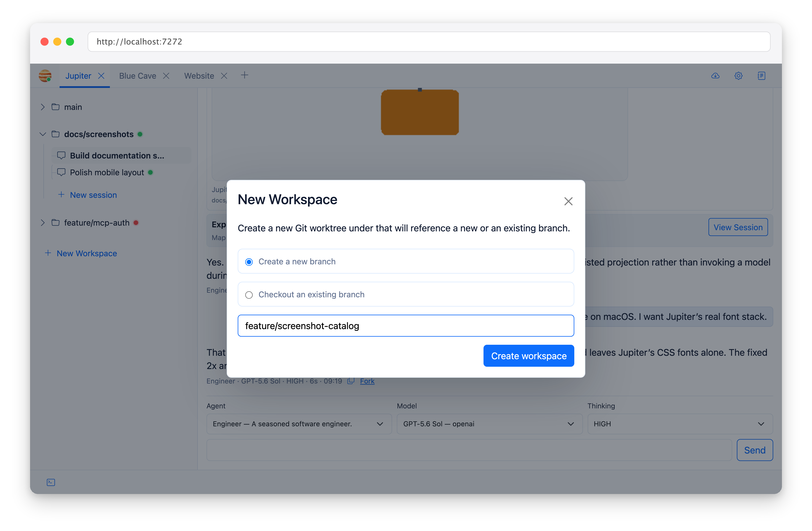This screenshot has width=812, height=531.
Task: Open Build documentation session
Action: pyautogui.click(x=121, y=156)
